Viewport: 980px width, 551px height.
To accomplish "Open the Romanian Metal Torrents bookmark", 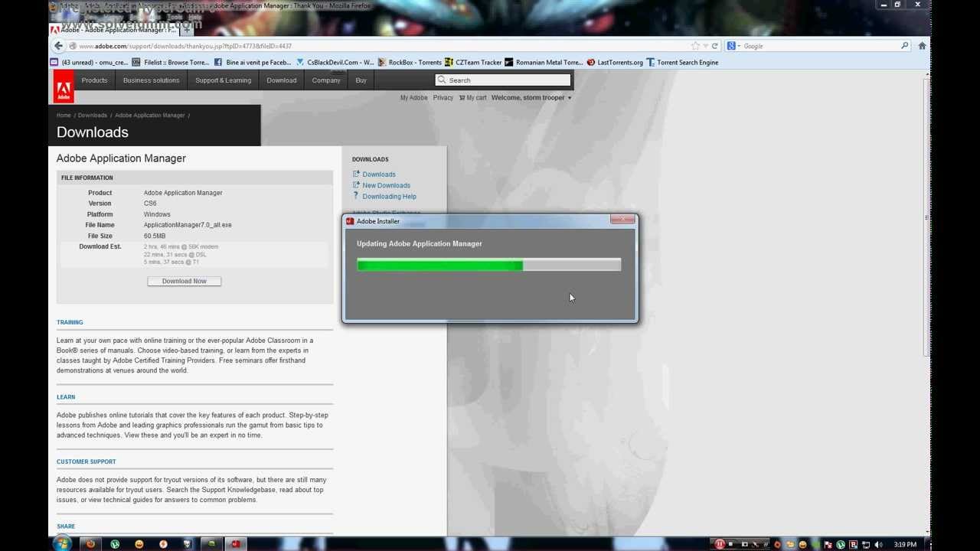I will pyautogui.click(x=544, y=63).
